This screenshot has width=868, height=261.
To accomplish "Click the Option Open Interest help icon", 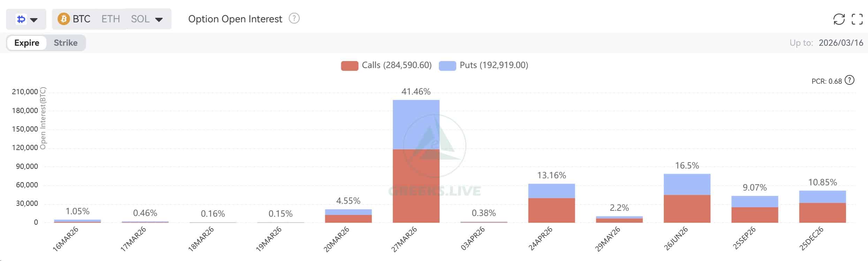I will click(x=294, y=18).
